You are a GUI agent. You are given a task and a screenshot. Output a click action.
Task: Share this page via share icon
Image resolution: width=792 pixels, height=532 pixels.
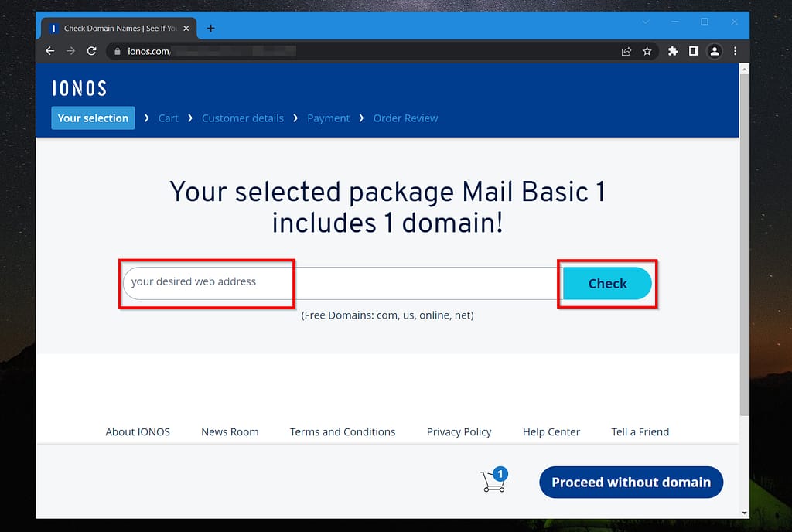tap(626, 51)
